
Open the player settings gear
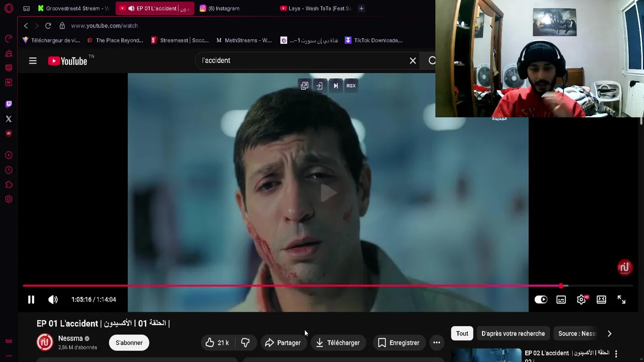click(582, 300)
